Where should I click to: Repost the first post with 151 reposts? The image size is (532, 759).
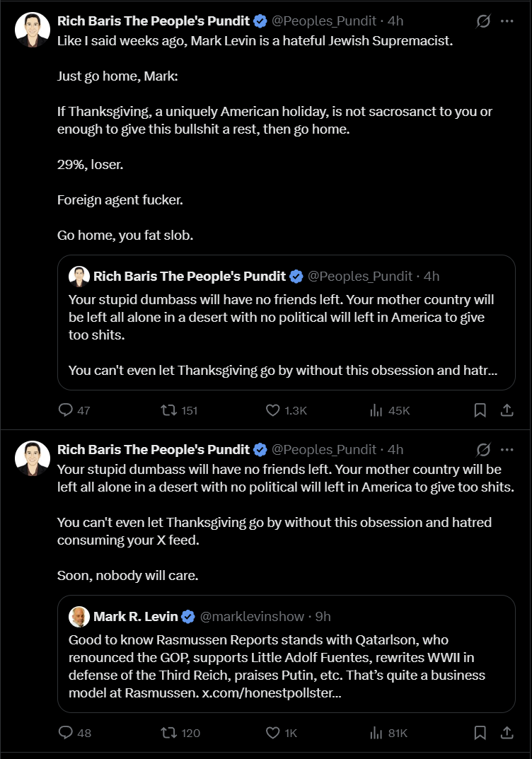179,410
